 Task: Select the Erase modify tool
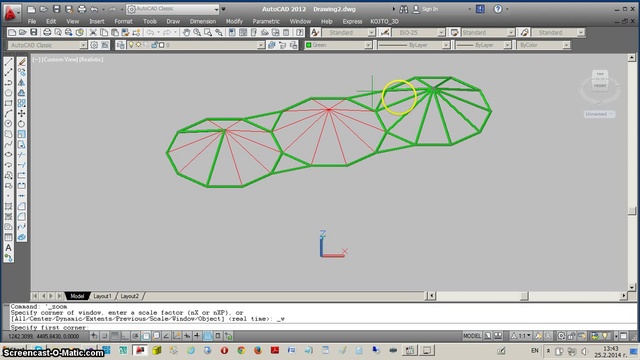[x=22, y=62]
